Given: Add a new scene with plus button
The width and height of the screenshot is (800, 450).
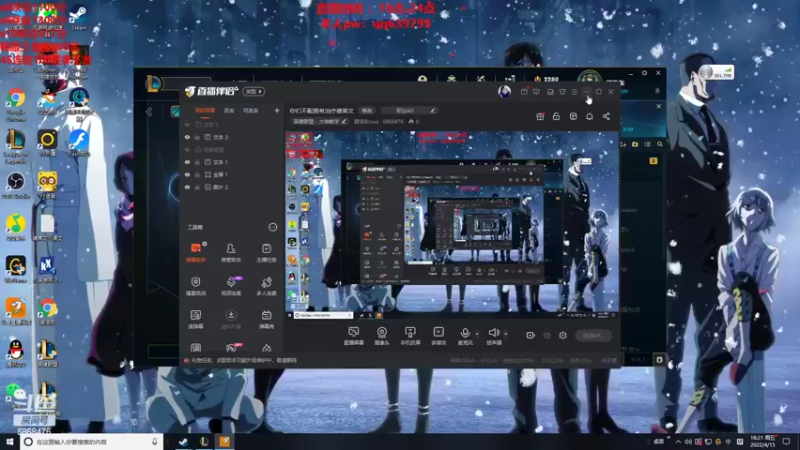Looking at the screenshot, I should [277, 110].
